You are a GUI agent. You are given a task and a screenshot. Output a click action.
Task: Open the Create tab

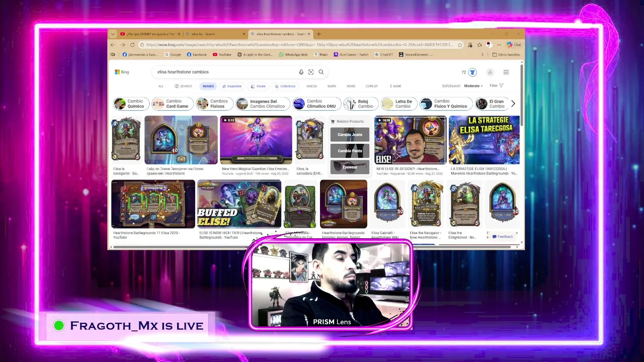click(x=258, y=86)
